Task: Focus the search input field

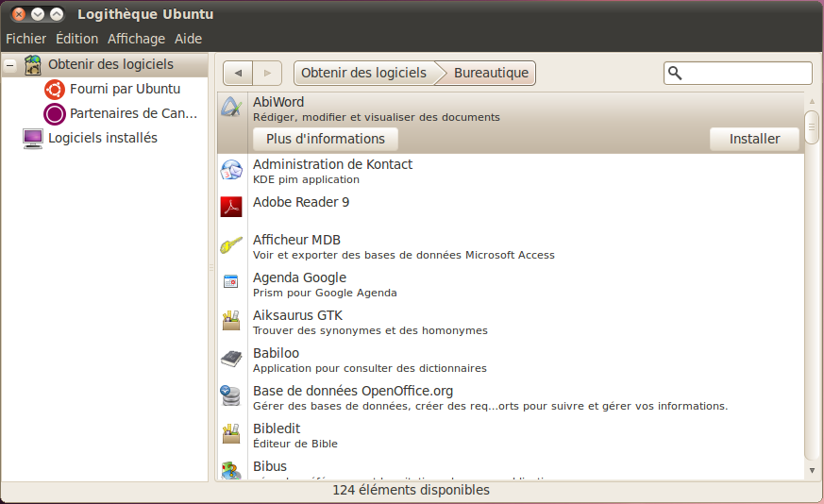Action: pos(738,73)
